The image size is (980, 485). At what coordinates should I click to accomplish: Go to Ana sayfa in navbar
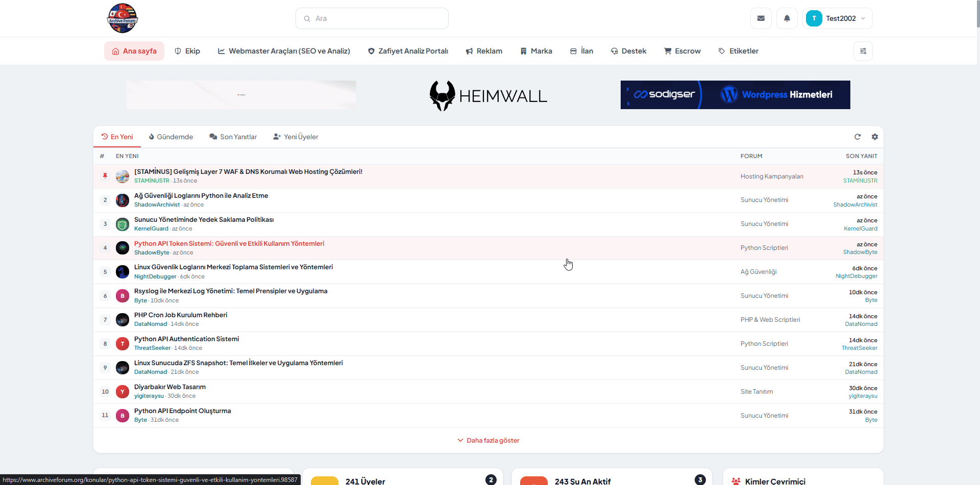134,51
